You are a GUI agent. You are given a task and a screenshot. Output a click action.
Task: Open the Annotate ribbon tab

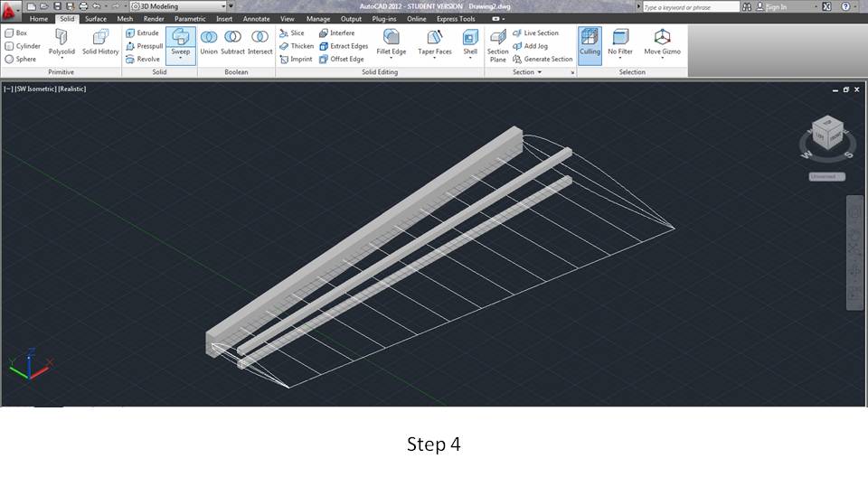256,19
